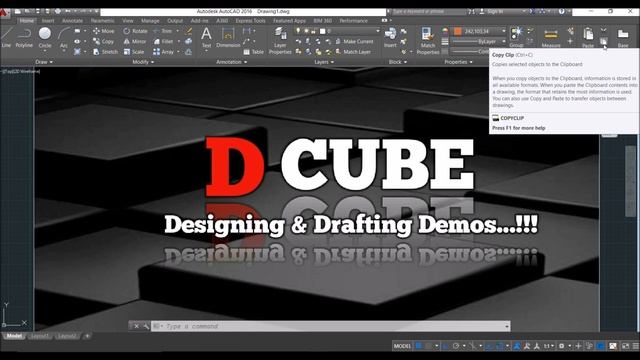640x360 pixels.
Task: Open the Insert ribbon tab
Action: pyautogui.click(x=48, y=20)
